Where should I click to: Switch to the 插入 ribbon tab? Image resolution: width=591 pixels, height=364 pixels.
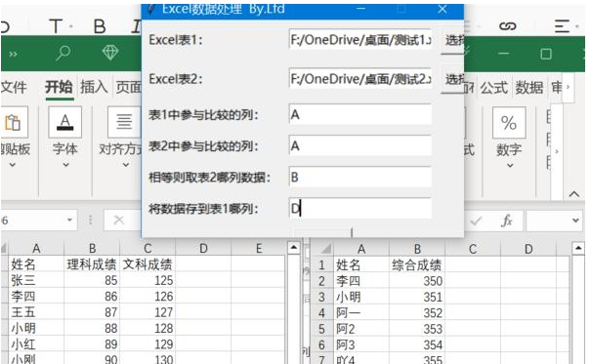[94, 87]
